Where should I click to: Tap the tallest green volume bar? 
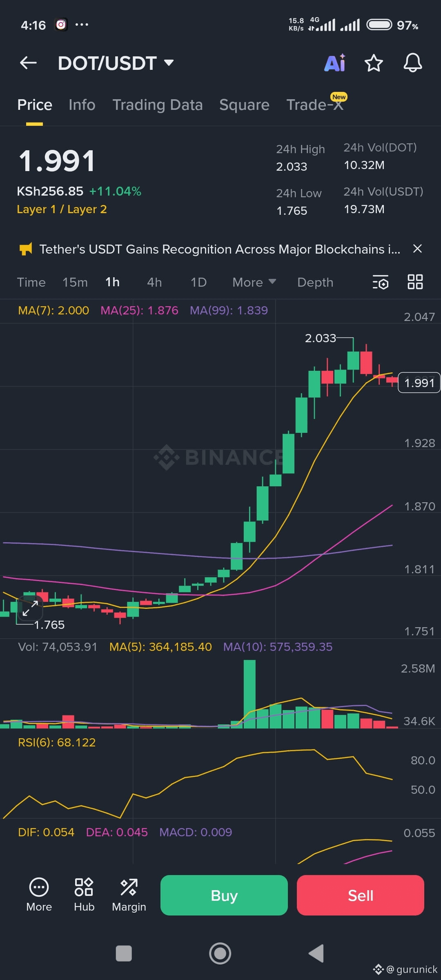(x=249, y=694)
